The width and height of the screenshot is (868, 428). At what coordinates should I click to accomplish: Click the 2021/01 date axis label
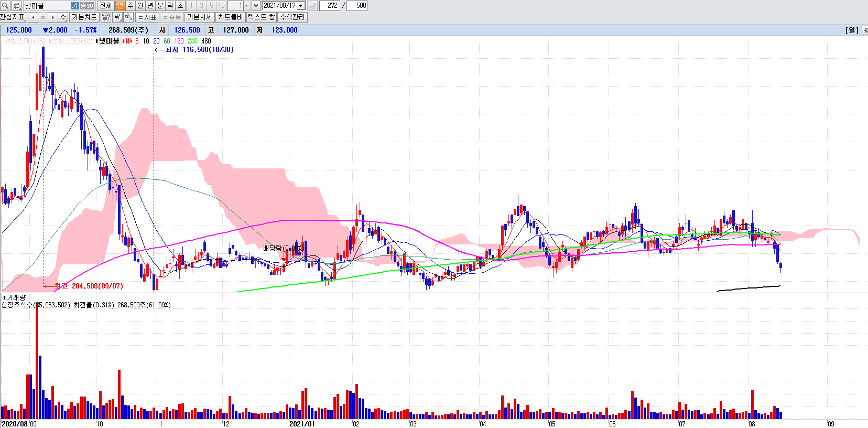302,424
